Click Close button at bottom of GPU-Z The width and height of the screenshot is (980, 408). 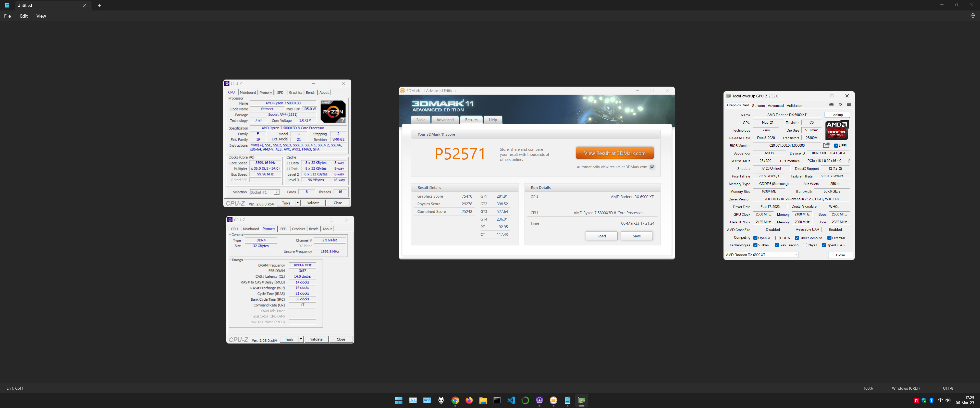click(x=840, y=255)
